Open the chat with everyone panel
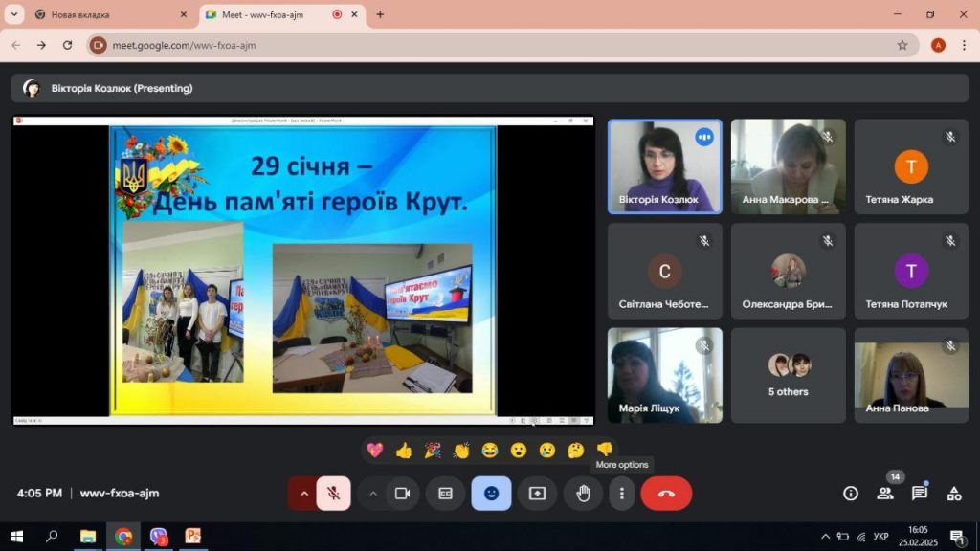Viewport: 980px width, 551px height. pyautogui.click(x=919, y=494)
